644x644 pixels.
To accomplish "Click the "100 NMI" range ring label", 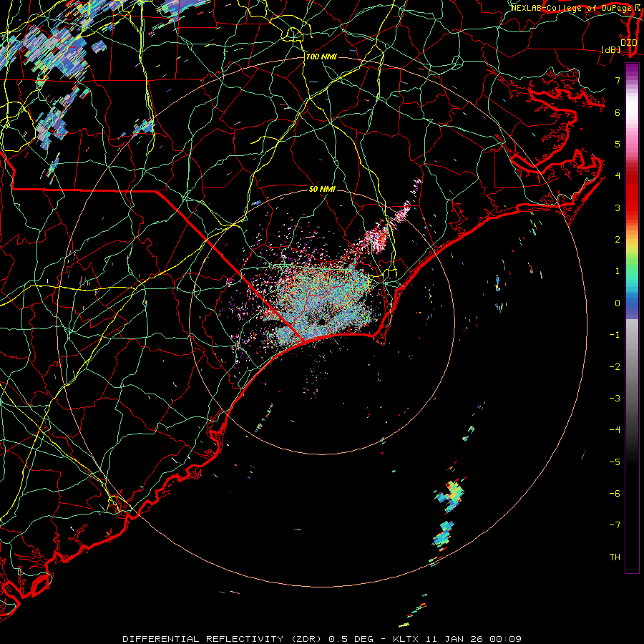I will coord(321,57).
